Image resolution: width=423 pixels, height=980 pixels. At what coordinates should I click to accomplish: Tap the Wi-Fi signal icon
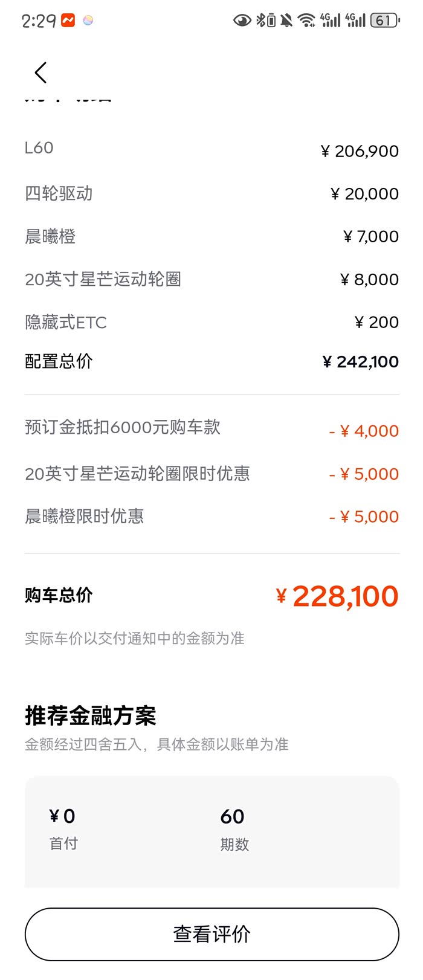coord(307,21)
